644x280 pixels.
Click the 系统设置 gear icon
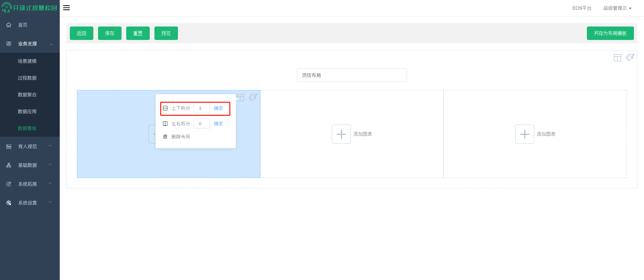tap(9, 203)
